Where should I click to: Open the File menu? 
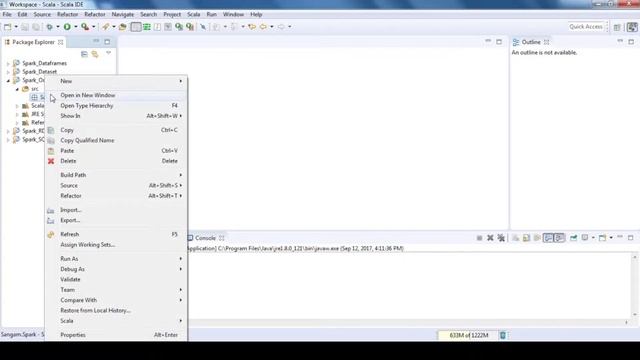click(x=7, y=14)
